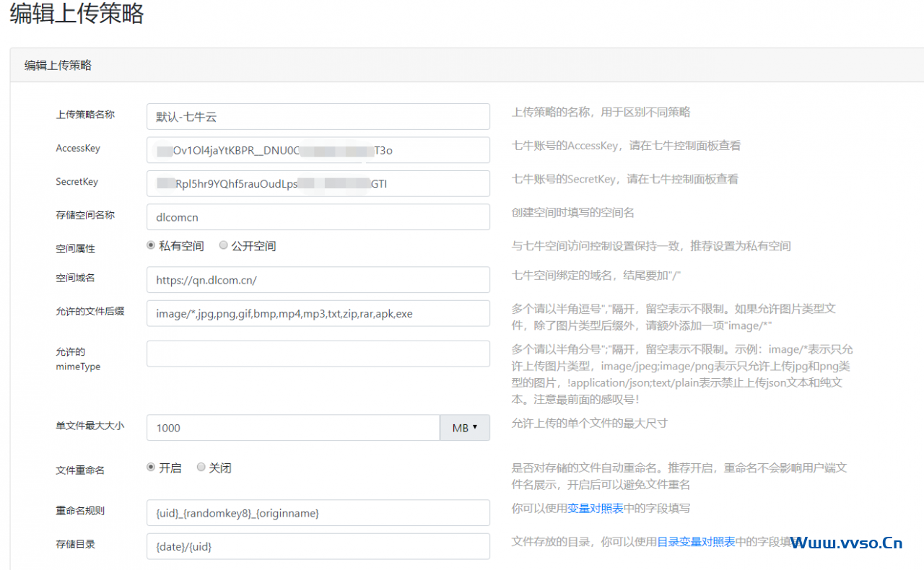This screenshot has height=570, width=924.
Task: Click the 允许的文件后缀 input field
Action: pyautogui.click(x=318, y=313)
